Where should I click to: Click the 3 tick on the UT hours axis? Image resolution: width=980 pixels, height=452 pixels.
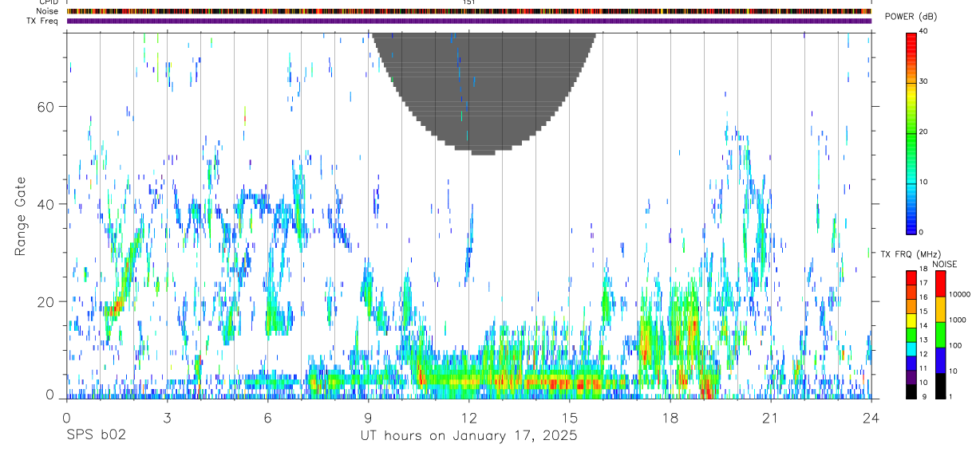(167, 419)
